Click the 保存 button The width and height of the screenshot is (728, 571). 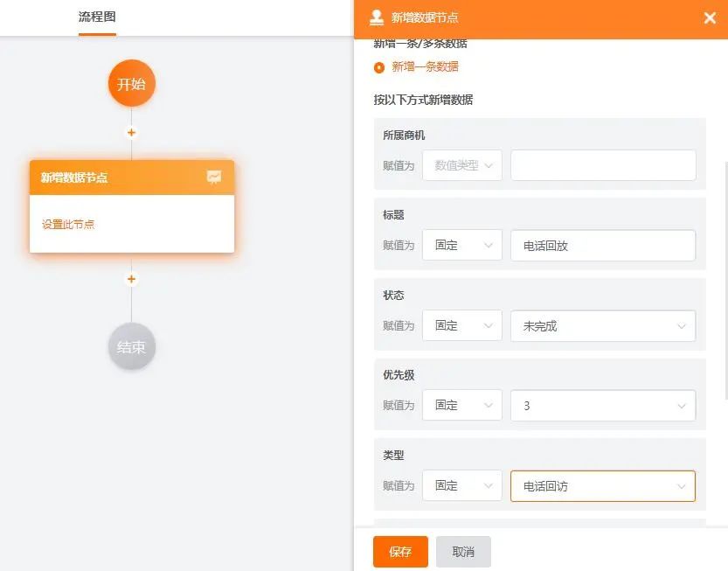coord(400,552)
